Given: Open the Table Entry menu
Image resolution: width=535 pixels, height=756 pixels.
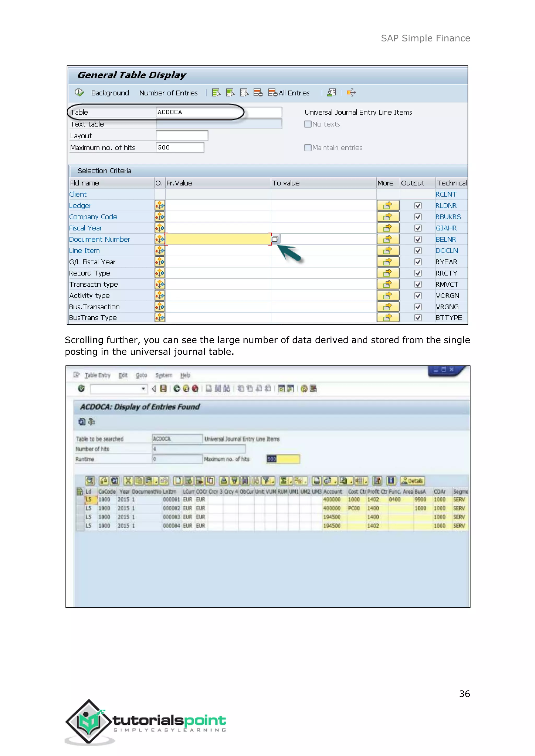Looking at the screenshot, I should click(97, 375).
